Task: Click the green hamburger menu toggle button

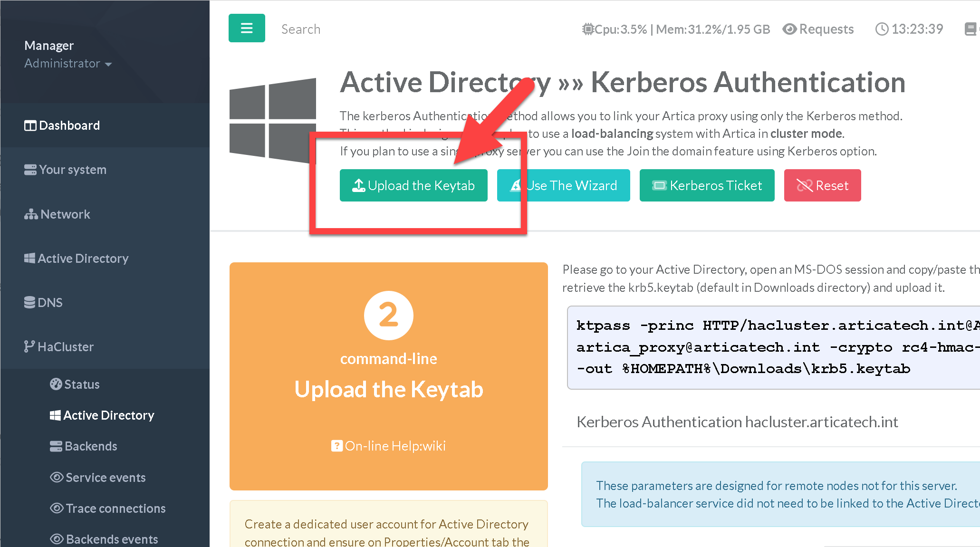Action: point(247,29)
